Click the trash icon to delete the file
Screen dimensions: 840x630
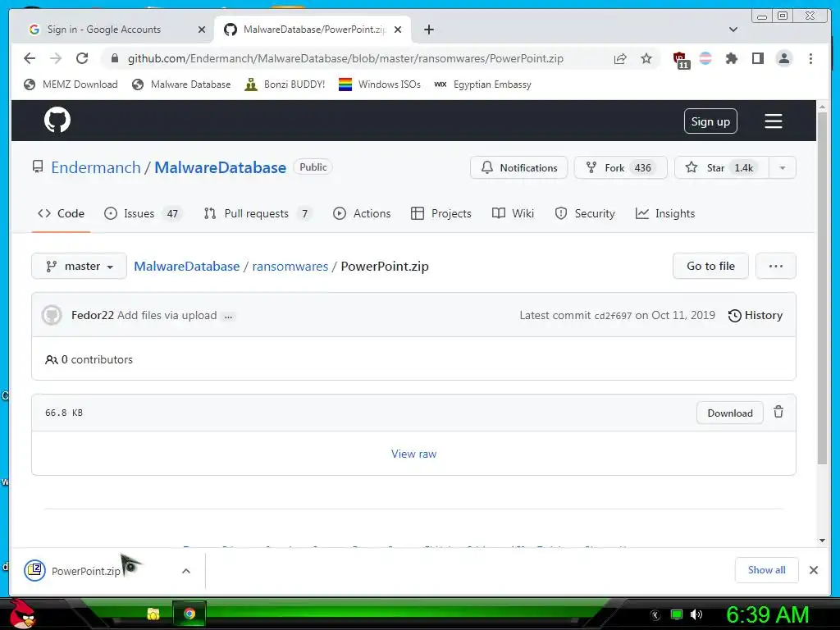click(778, 412)
